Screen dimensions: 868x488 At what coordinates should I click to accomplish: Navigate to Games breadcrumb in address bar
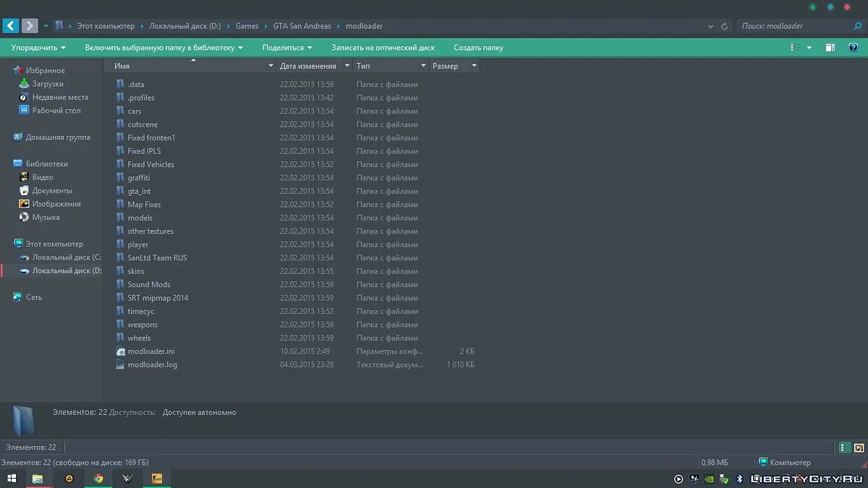point(247,26)
